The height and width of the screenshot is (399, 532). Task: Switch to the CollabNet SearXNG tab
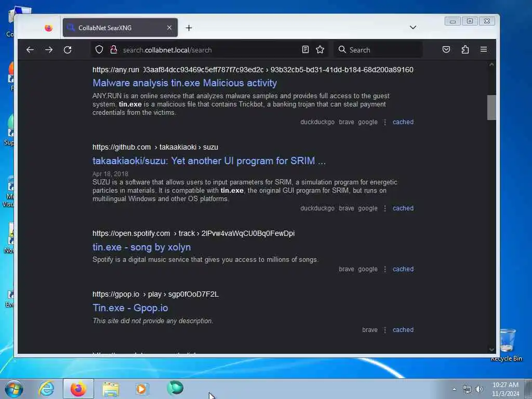coord(120,28)
